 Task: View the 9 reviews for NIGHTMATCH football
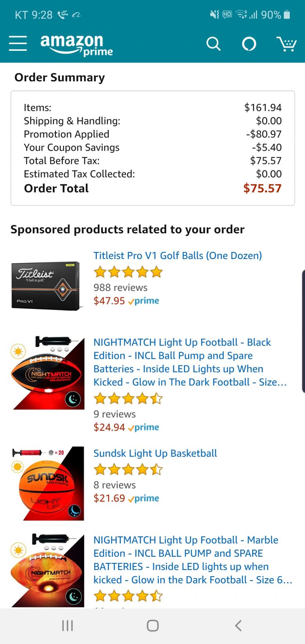(x=115, y=414)
